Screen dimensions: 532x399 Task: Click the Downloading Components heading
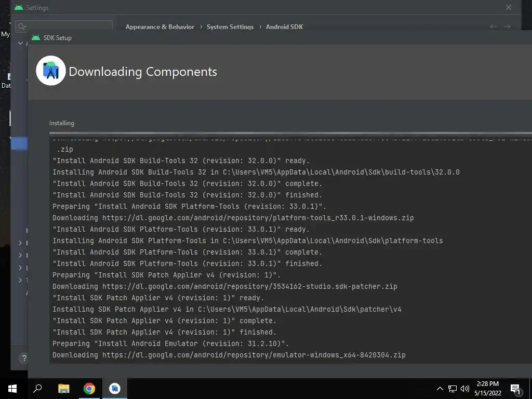143,72
